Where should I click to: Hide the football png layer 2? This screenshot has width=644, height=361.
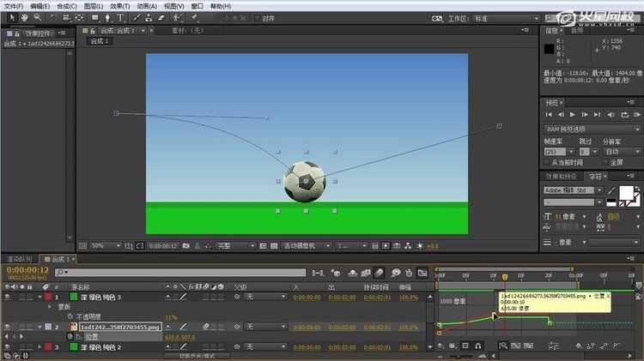7,327
